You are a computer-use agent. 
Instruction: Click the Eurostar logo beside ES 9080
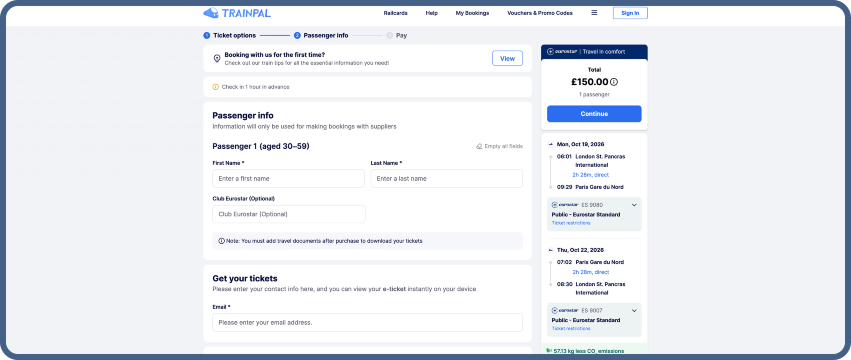point(565,205)
